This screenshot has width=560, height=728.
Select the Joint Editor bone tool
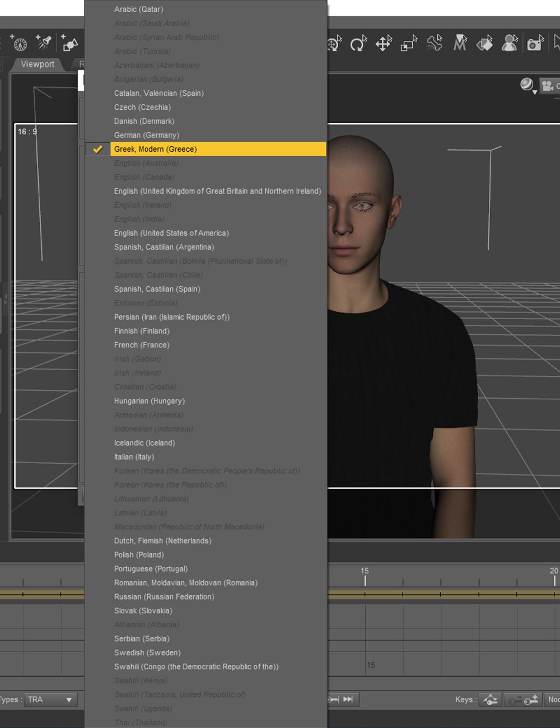click(x=435, y=43)
